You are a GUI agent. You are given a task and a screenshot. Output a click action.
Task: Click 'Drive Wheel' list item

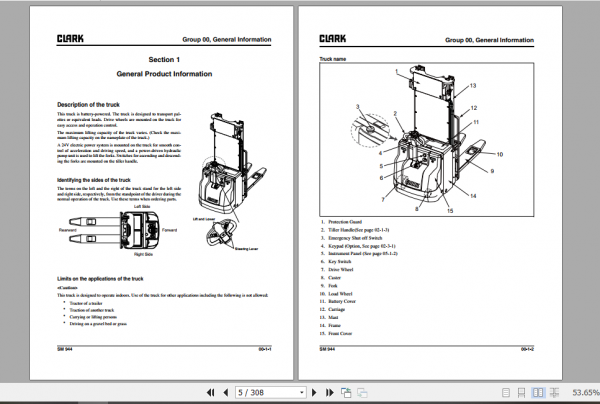tap(341, 270)
